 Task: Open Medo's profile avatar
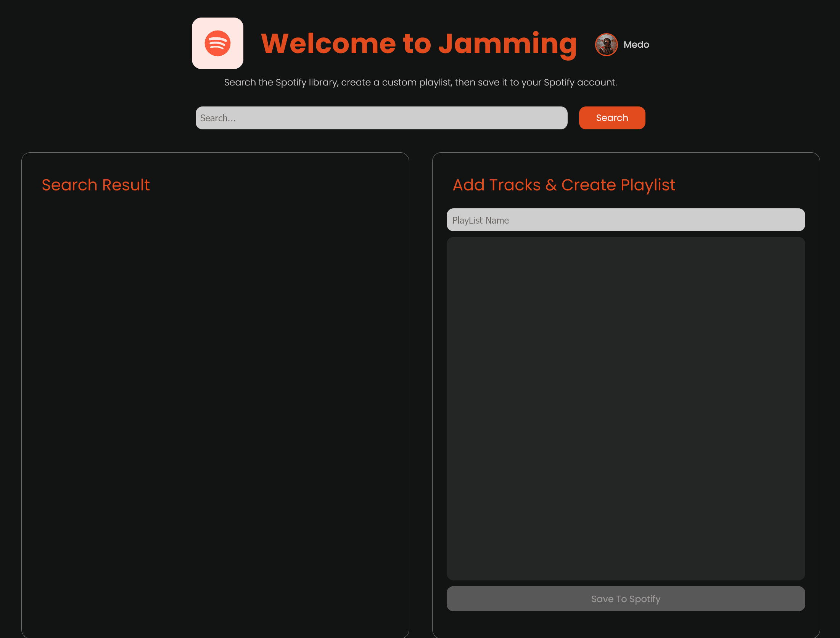(x=606, y=45)
